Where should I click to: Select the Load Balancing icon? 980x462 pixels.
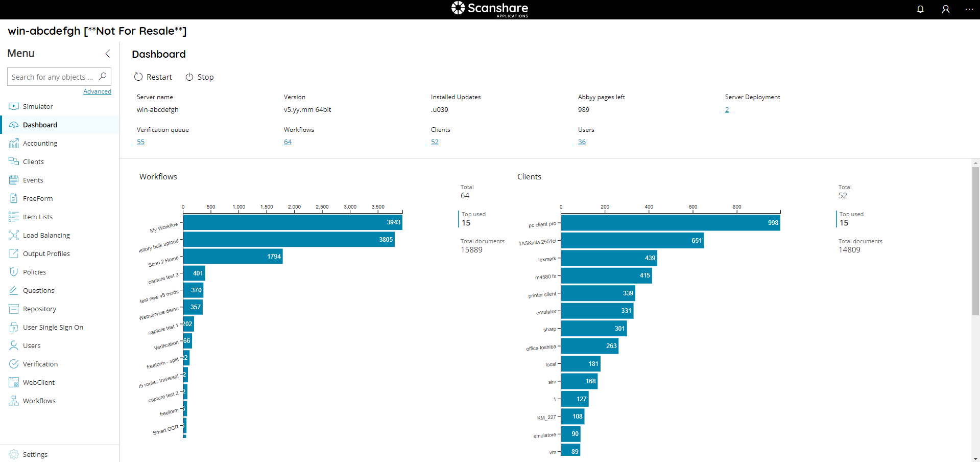14,235
